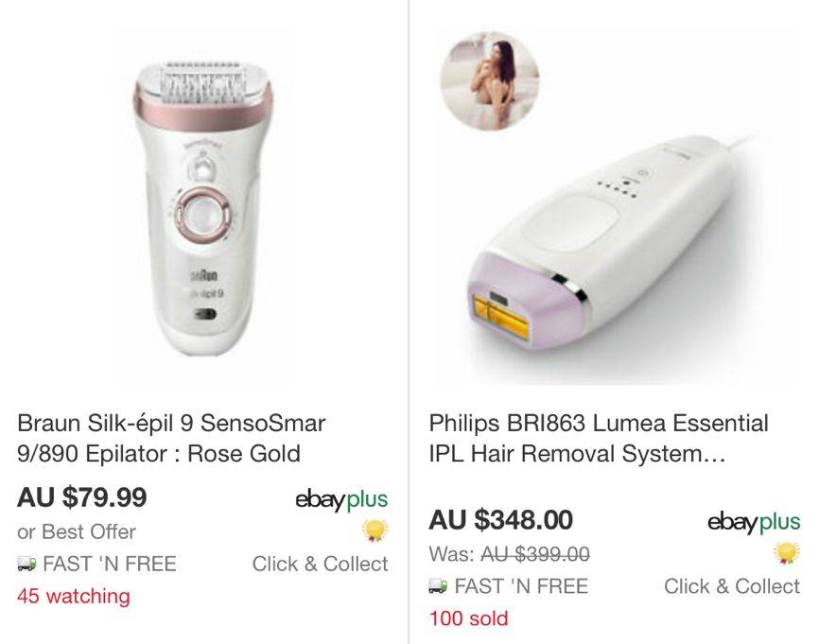The height and width of the screenshot is (644, 819).
Task: Click the delivery truck icon on Braun listing
Action: click(x=27, y=564)
